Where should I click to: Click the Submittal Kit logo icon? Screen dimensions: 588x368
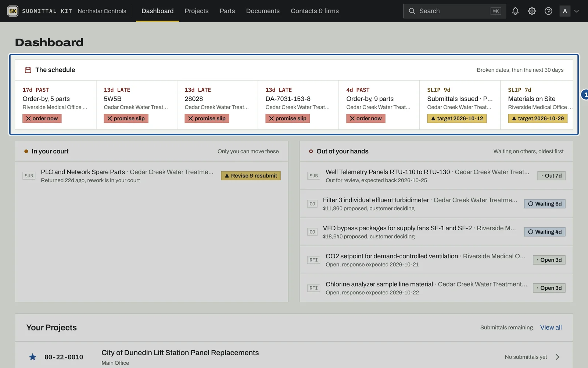[x=13, y=11]
